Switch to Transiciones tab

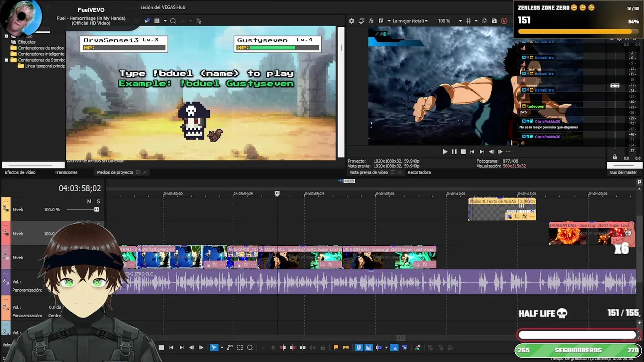click(x=66, y=172)
